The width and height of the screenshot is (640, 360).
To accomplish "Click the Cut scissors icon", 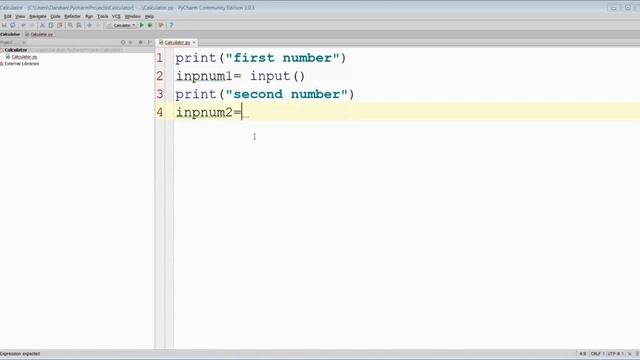I will pyautogui.click(x=42, y=25).
